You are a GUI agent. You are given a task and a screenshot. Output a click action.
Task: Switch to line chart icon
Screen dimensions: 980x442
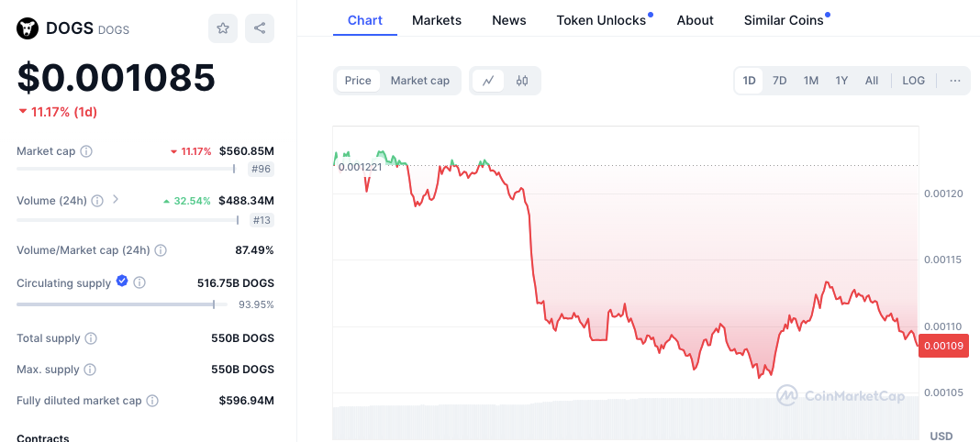coord(488,81)
